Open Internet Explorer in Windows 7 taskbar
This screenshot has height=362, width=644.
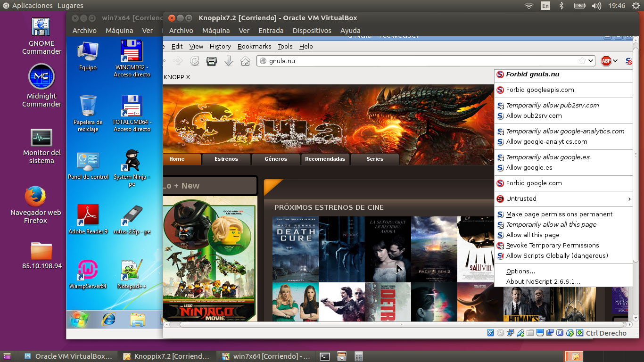109,319
